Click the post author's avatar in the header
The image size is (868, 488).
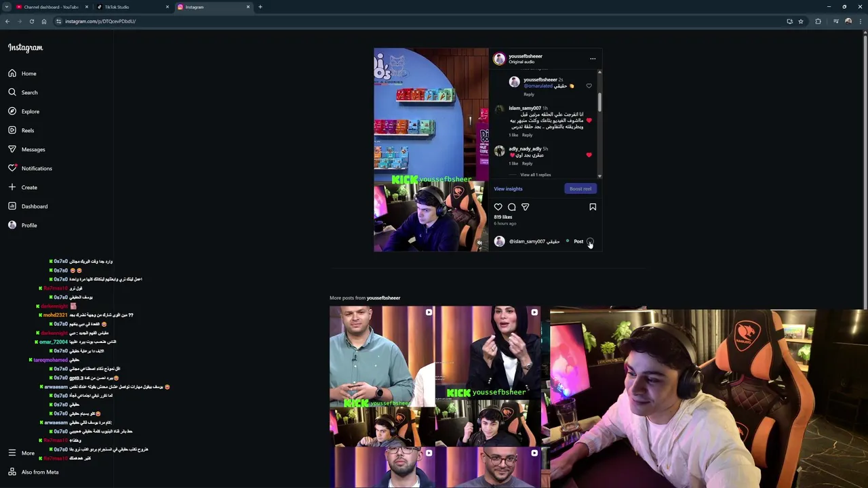coord(499,59)
